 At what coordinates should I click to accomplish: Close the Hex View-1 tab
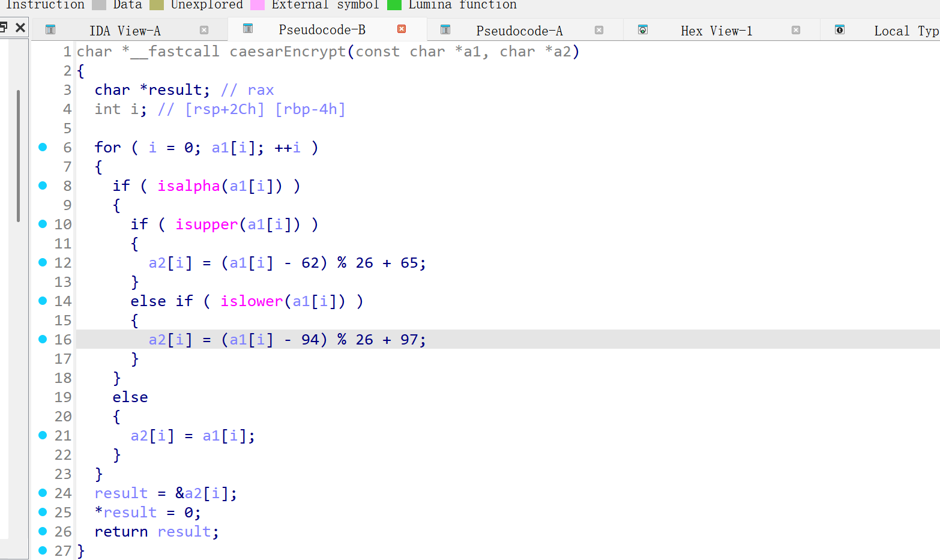796,30
